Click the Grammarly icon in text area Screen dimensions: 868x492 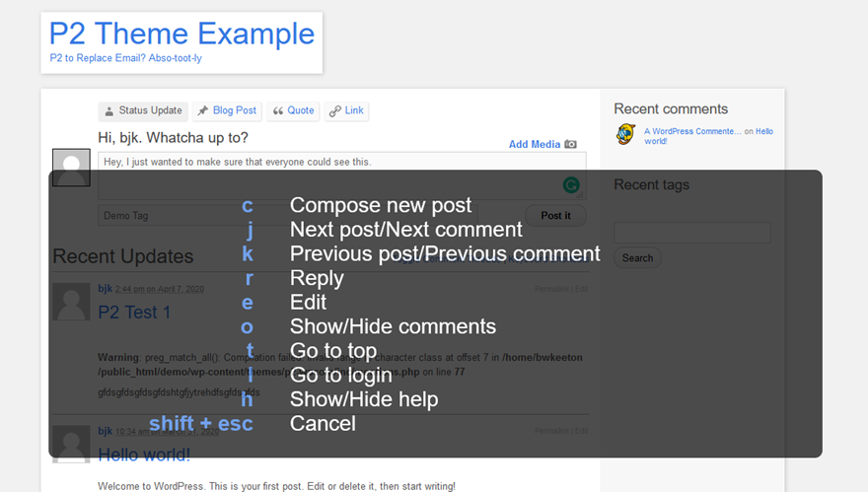571,184
